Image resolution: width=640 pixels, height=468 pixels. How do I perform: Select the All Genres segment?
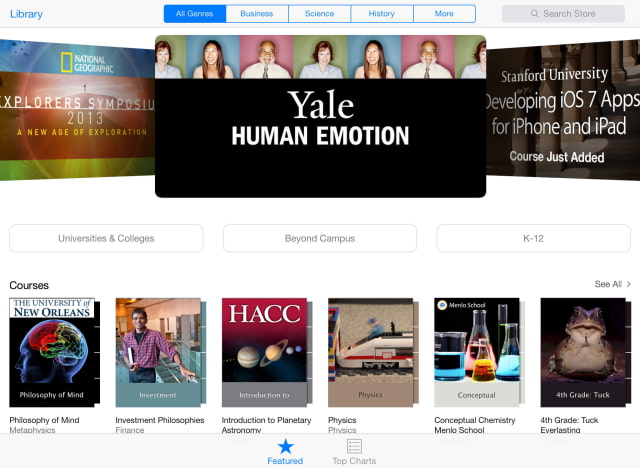[195, 13]
